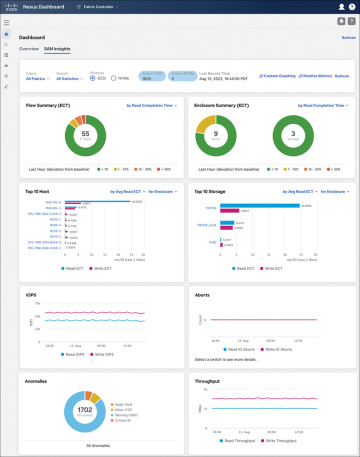360x457 pixels.
Task: Toggle Read IO Aborts legend item
Action: coord(239,349)
